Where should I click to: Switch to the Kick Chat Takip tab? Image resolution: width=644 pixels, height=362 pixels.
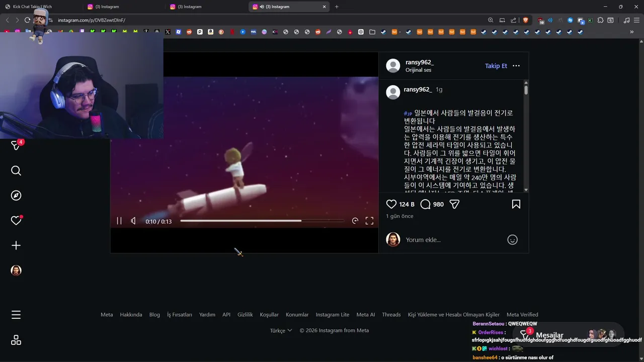[41, 7]
